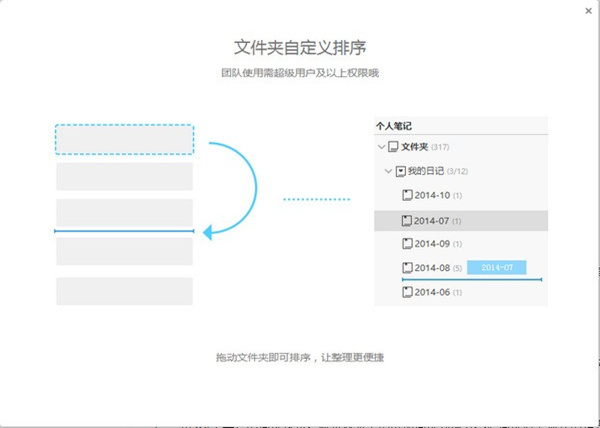Collapse the 文件夹 tree node chevron

(x=381, y=147)
